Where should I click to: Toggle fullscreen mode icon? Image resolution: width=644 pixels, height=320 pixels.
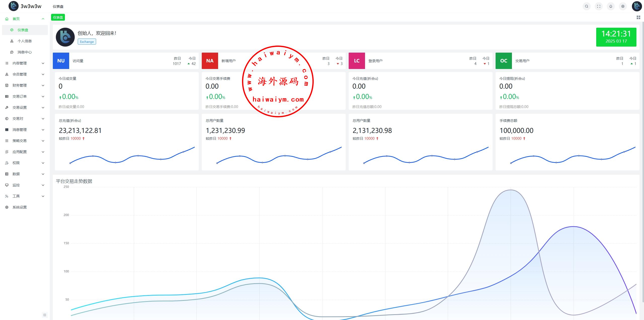tap(598, 6)
